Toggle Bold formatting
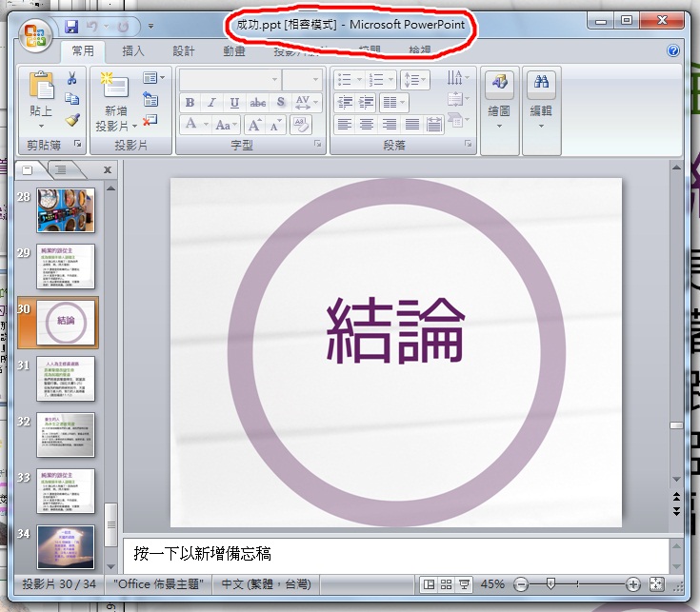 click(x=190, y=103)
